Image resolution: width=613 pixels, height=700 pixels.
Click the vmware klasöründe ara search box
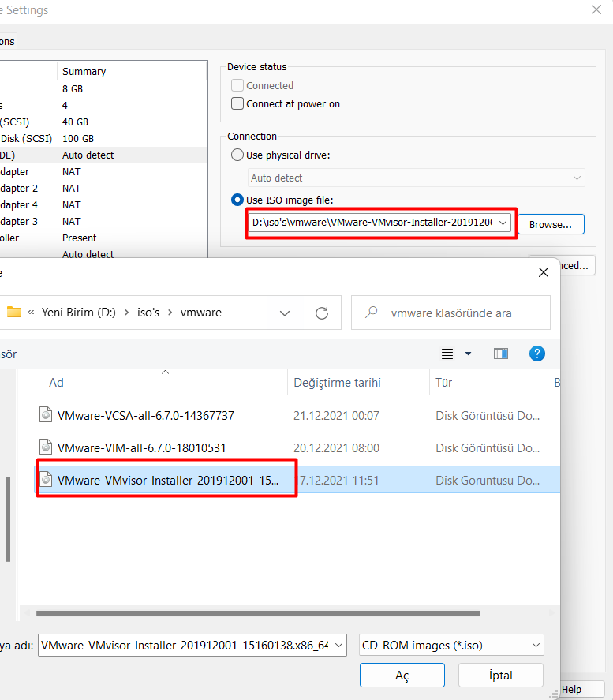point(450,313)
